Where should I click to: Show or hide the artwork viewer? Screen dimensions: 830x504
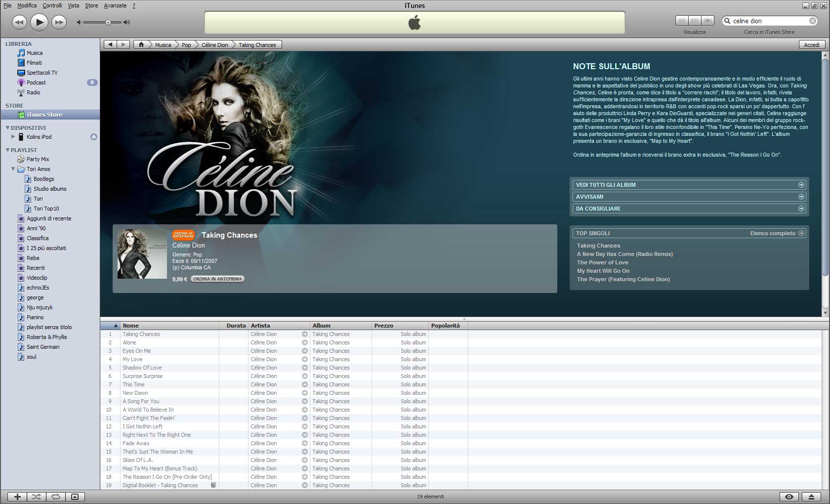(x=75, y=497)
